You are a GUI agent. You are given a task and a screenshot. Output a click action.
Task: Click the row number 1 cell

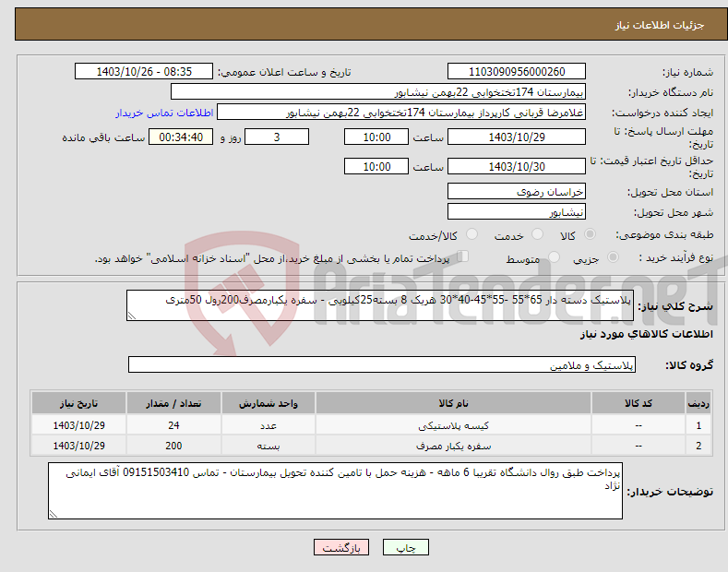(x=698, y=425)
